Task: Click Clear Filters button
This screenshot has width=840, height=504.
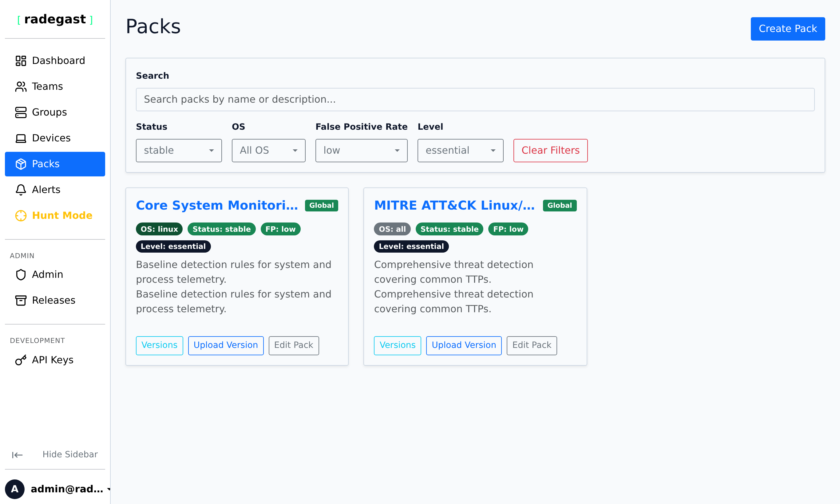Action: click(550, 151)
